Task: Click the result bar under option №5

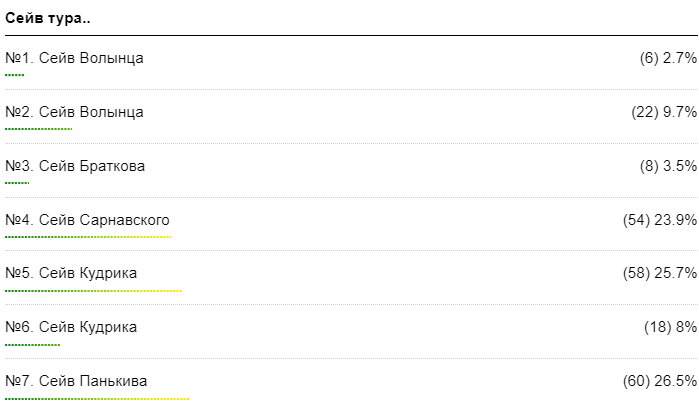Action: [93, 291]
